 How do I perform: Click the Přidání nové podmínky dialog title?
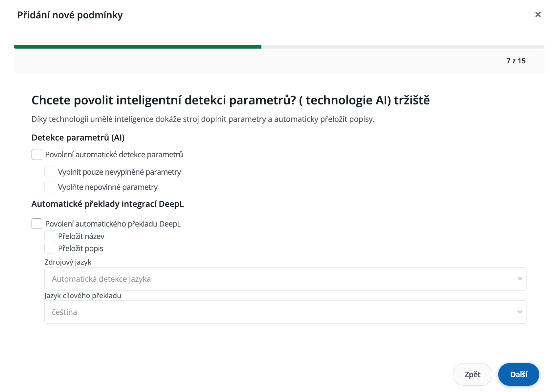tap(70, 15)
